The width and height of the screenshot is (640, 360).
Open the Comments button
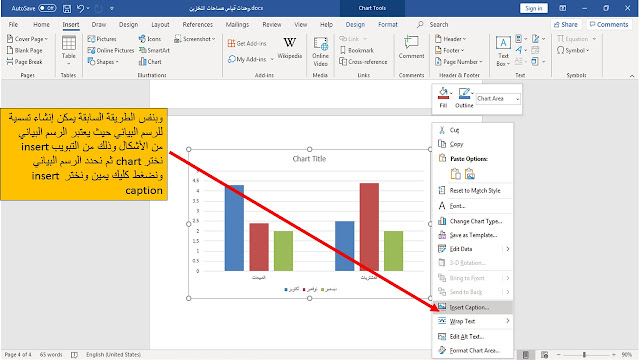(x=609, y=24)
